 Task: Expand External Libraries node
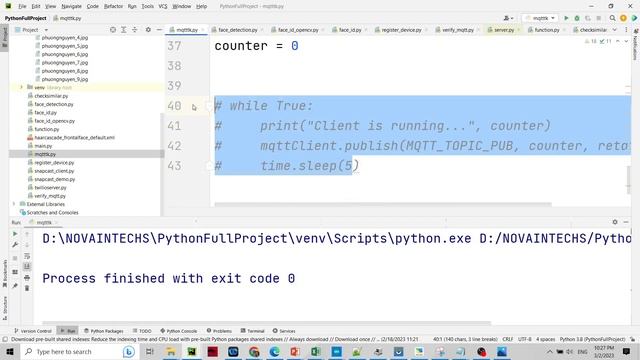(x=14, y=204)
